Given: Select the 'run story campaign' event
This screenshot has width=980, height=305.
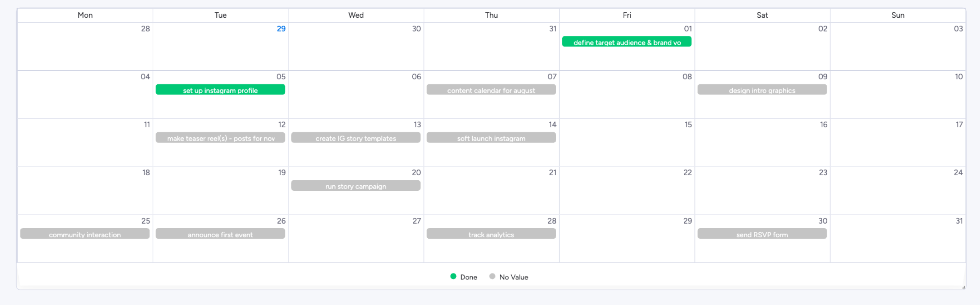Looking at the screenshot, I should (x=355, y=186).
